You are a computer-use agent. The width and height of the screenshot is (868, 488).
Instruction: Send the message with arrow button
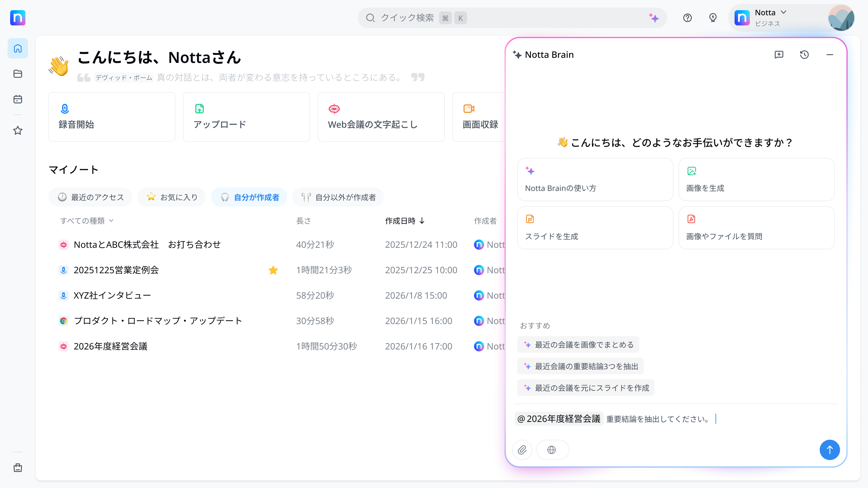(829, 450)
